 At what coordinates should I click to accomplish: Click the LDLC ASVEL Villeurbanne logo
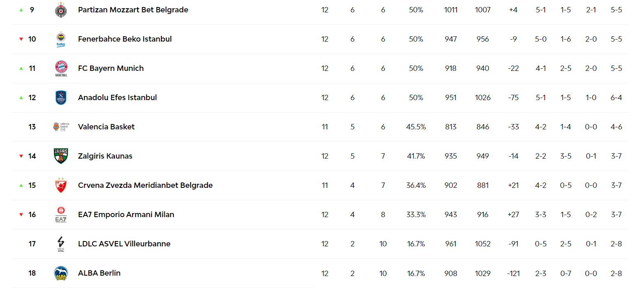coord(61,244)
